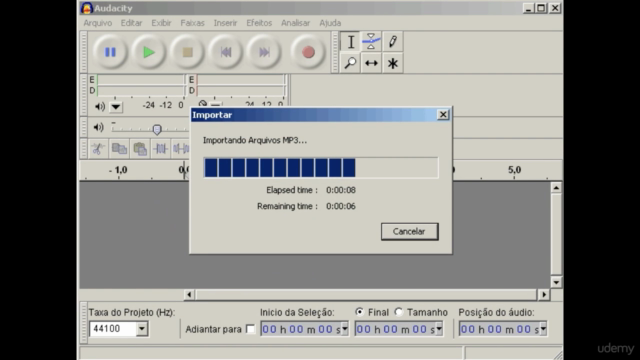
Task: Click the Pause transport button
Action: point(110,52)
